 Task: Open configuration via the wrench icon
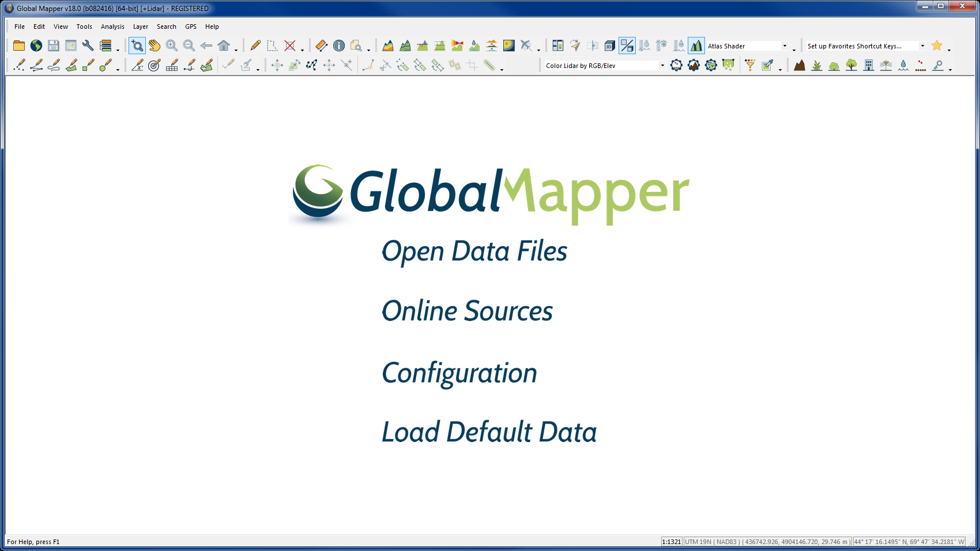click(88, 46)
